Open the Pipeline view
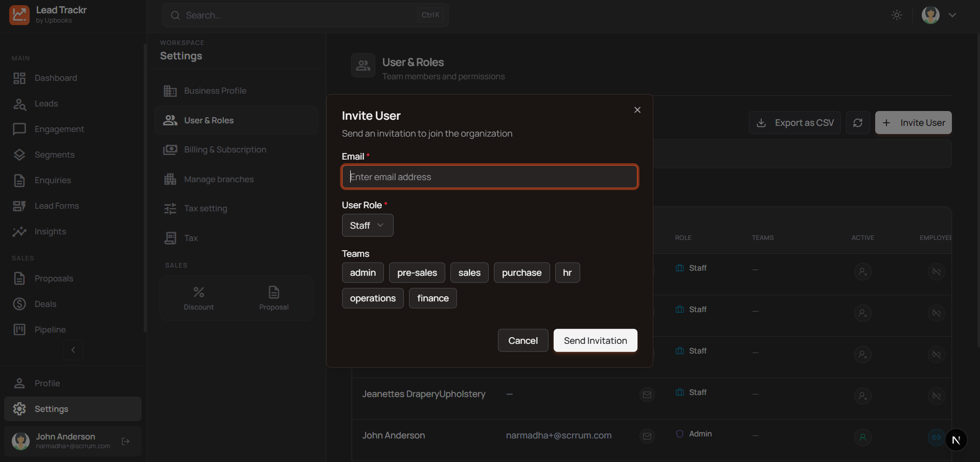Viewport: 980px width, 462px height. pyautogui.click(x=50, y=329)
